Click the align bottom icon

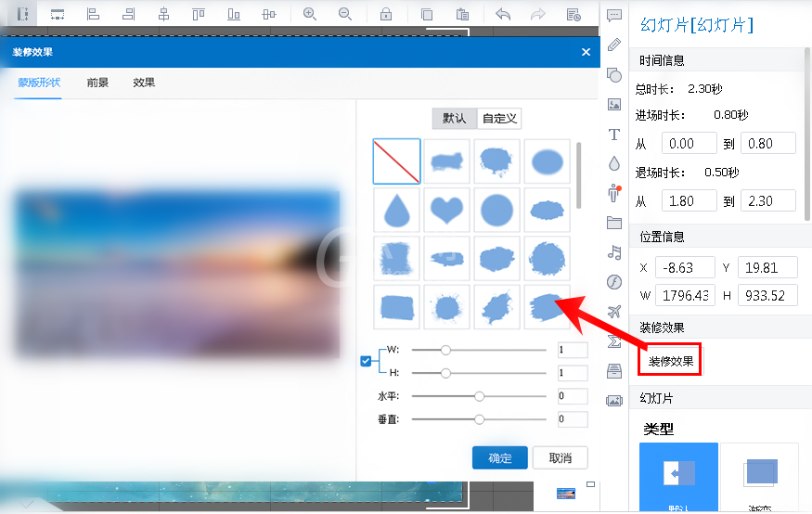234,14
